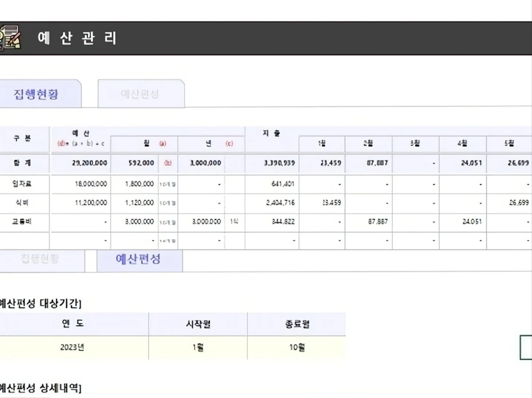Click 26,699 in the 식비 row
Image resolution: width=532 pixels, height=398 pixels.
509,203
